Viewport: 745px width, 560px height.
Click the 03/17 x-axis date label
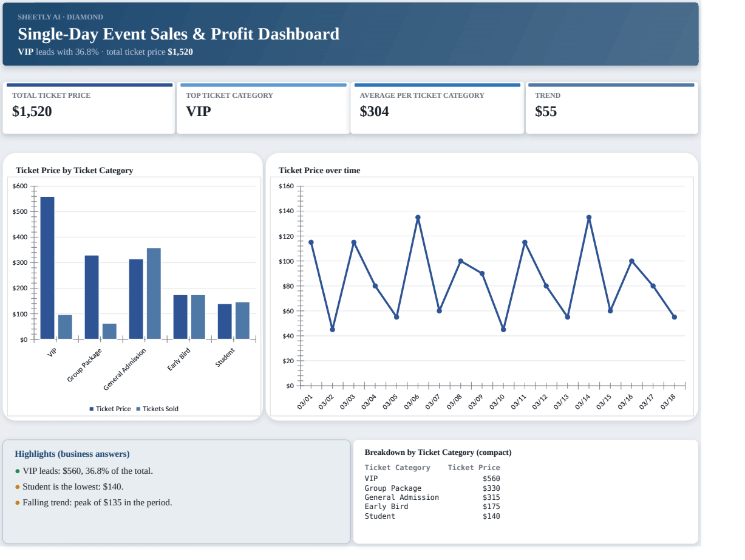[x=647, y=401]
